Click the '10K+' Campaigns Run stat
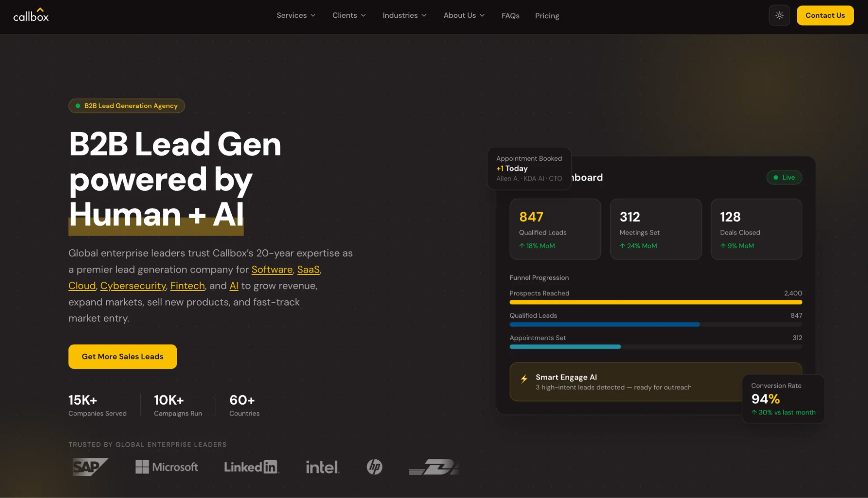The width and height of the screenshot is (868, 498). pos(178,405)
